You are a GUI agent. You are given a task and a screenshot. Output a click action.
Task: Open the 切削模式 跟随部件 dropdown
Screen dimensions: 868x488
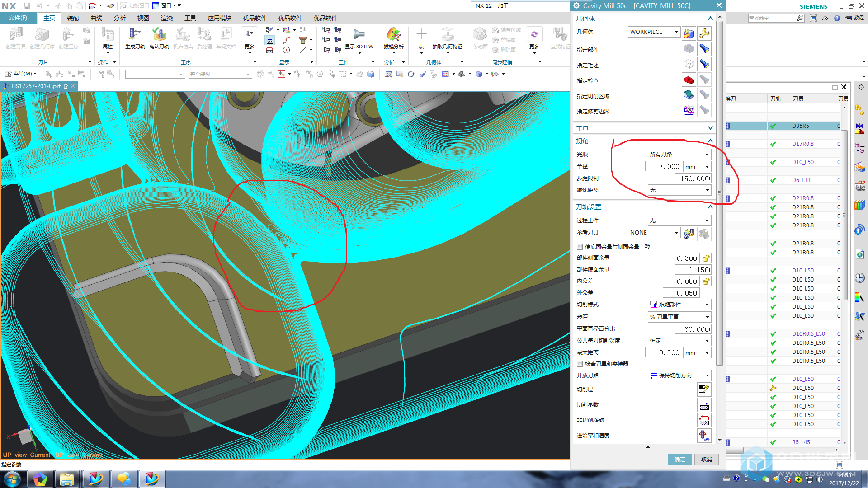tap(679, 305)
